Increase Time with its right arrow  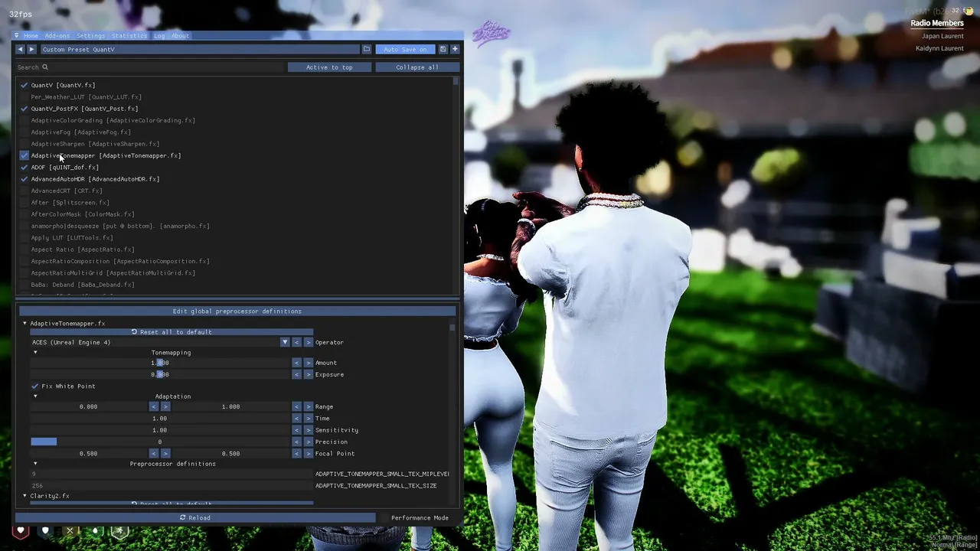(308, 419)
